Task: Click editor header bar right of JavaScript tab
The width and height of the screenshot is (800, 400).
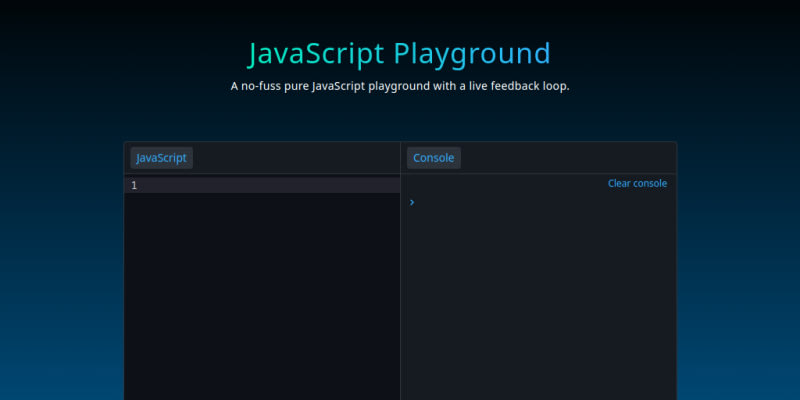Action: 300,158
